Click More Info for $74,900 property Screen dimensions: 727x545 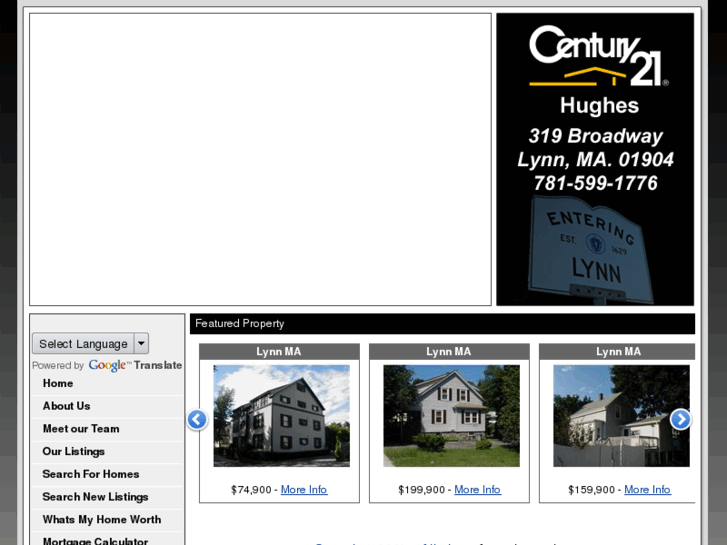(304, 489)
